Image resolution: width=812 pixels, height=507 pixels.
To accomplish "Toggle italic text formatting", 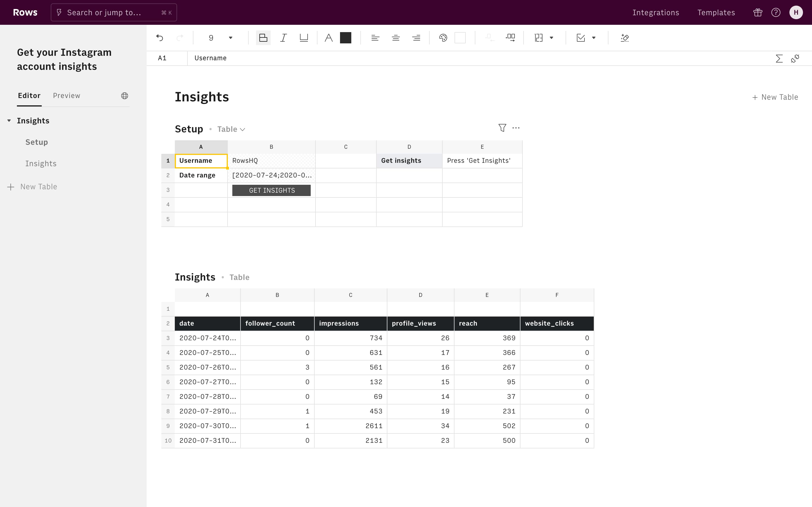I will [x=284, y=38].
